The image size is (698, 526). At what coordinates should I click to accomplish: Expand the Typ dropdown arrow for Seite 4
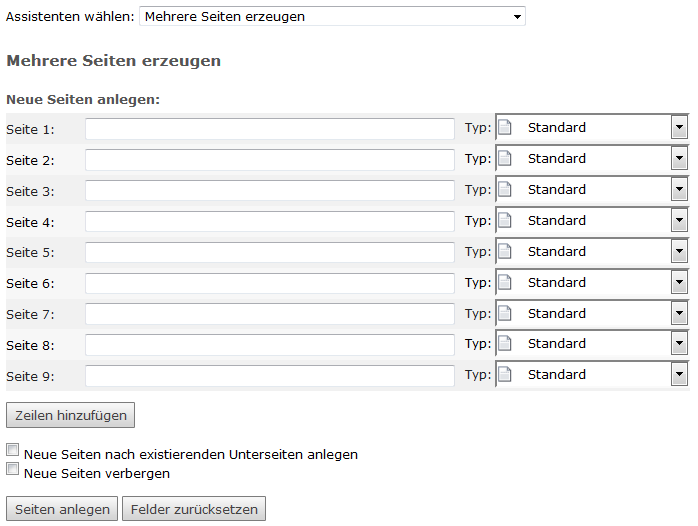(x=679, y=221)
